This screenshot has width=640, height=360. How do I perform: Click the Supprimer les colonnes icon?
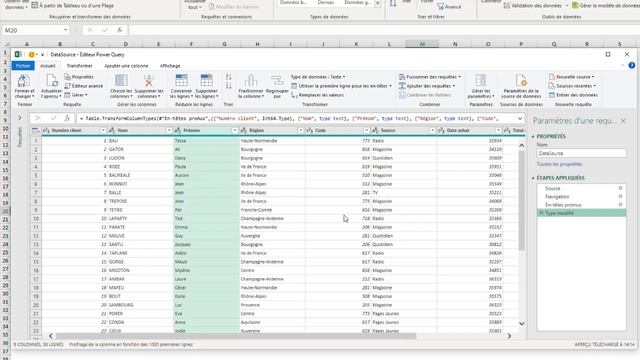[x=149, y=81]
